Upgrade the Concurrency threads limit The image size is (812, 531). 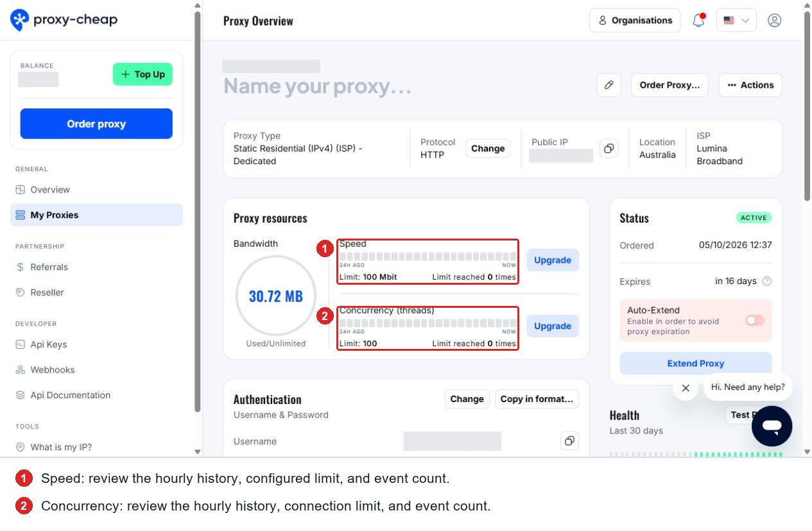pos(553,326)
